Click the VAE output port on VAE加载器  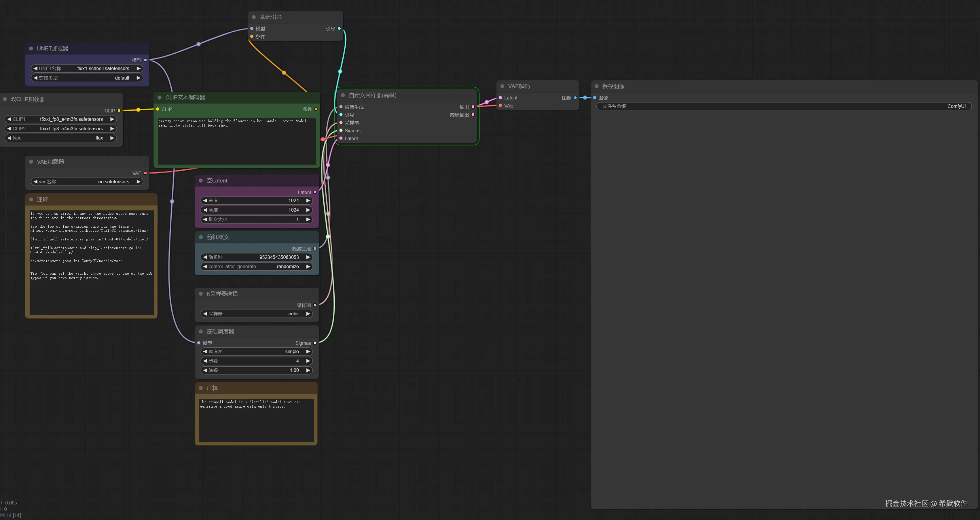coord(145,173)
